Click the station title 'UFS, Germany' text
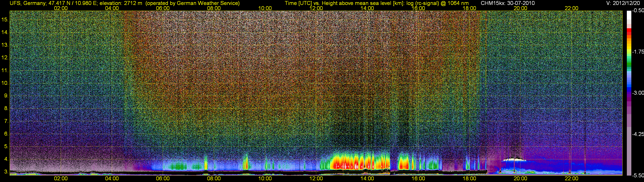This screenshot has width=644, height=182. point(28,3)
